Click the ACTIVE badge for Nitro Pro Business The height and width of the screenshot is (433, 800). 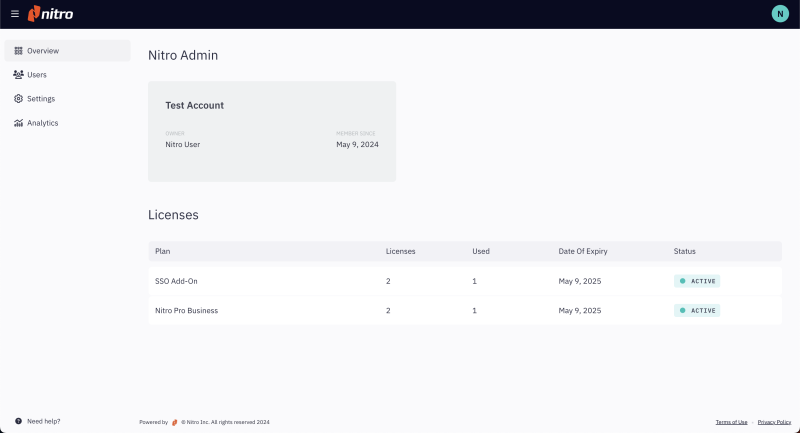697,311
